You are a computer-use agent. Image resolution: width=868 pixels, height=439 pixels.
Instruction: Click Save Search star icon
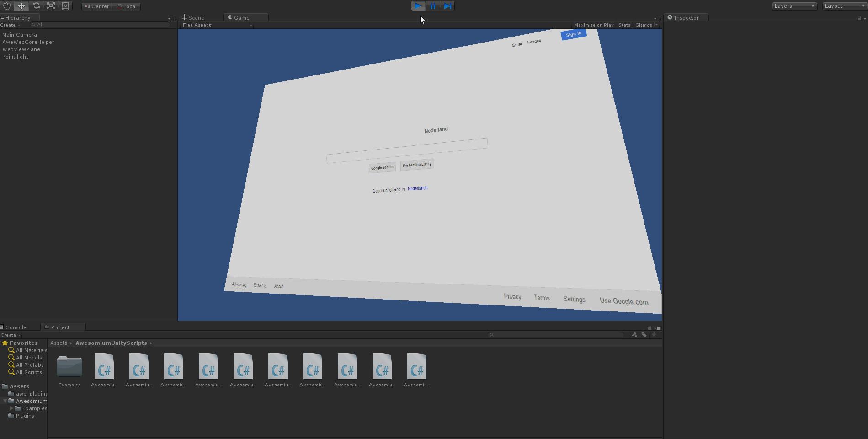click(654, 335)
